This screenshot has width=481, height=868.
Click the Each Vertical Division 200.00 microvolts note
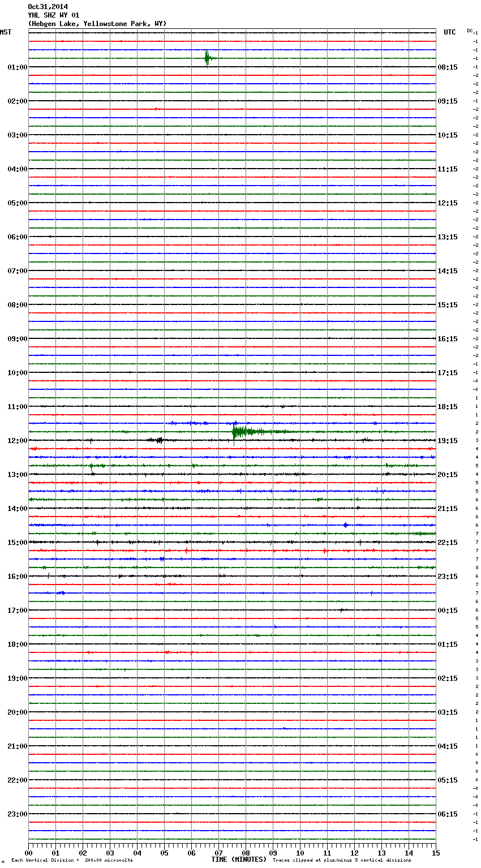click(72, 860)
